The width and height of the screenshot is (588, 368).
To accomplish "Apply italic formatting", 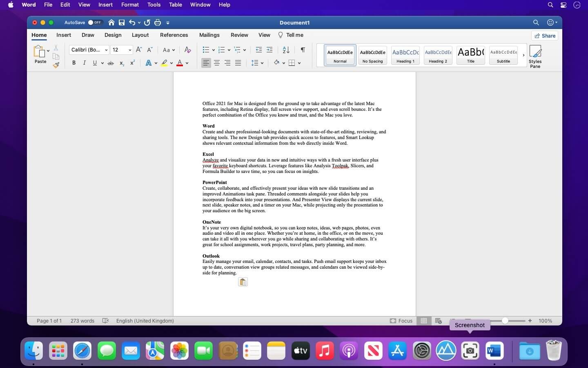I will (85, 63).
